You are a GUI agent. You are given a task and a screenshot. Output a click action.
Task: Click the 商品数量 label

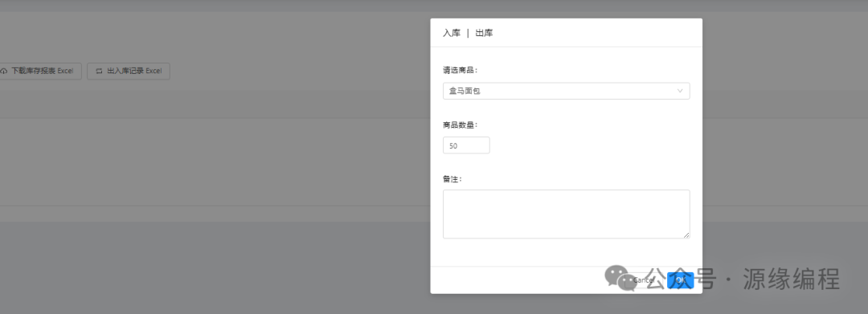point(460,125)
